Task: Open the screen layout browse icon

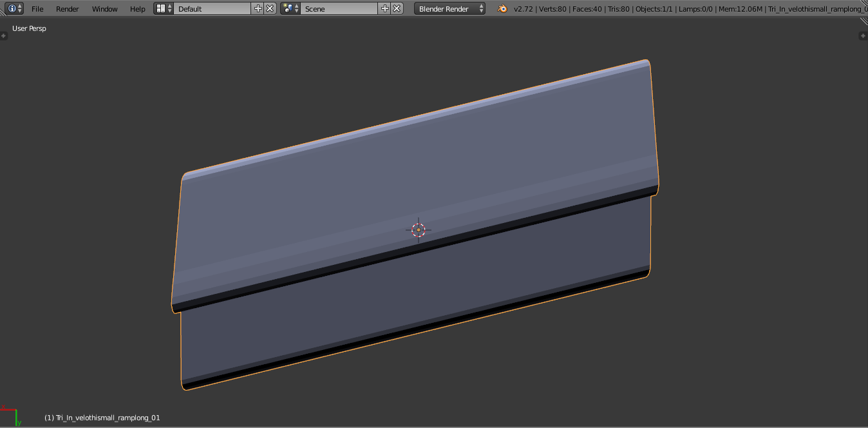Action: point(164,8)
